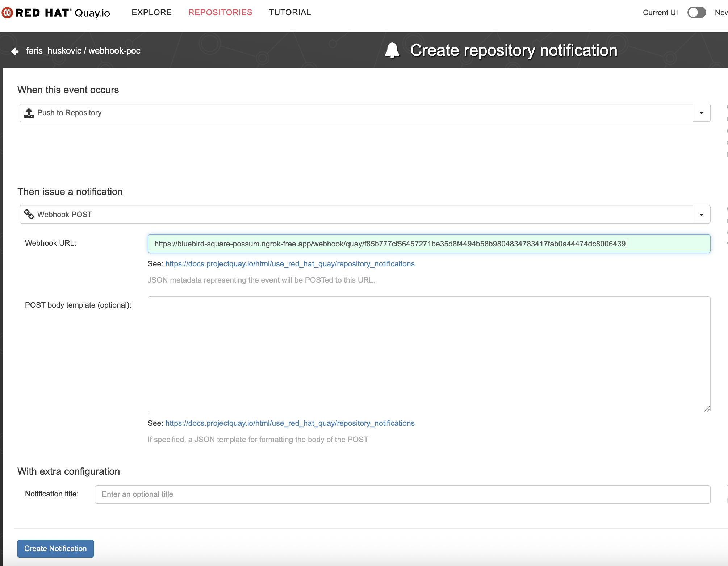Click the webhook link icon in the notification selector
Screen dimensions: 728x566
(x=28, y=214)
